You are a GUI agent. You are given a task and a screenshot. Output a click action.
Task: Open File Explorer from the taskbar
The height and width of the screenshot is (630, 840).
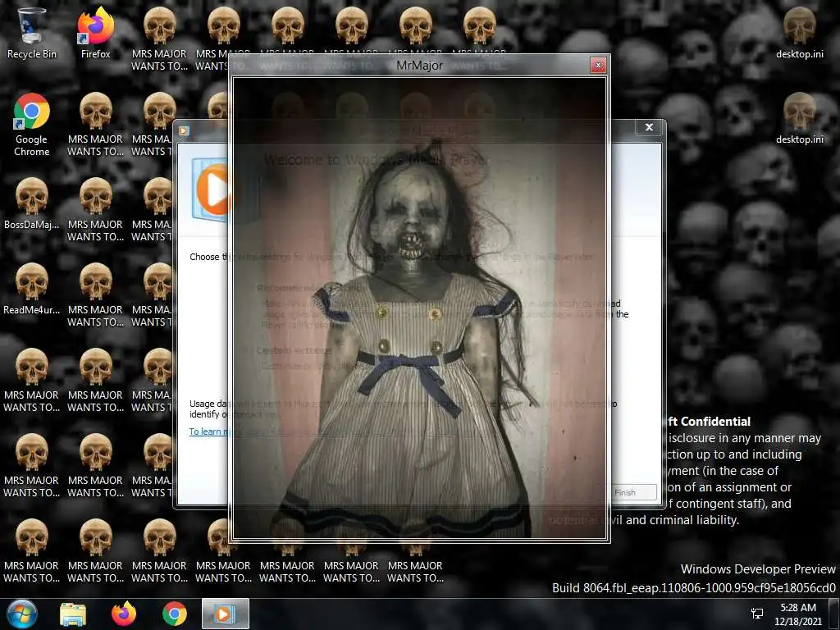(x=73, y=614)
